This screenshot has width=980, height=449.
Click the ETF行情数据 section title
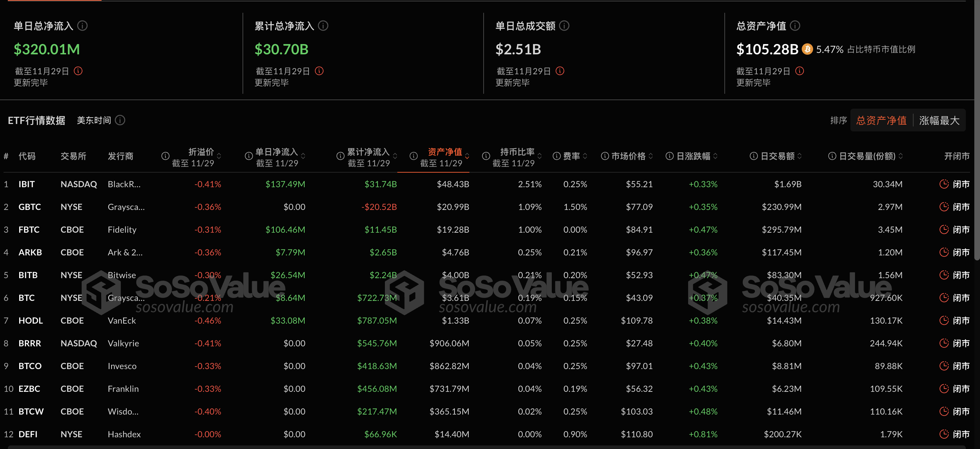(x=37, y=120)
